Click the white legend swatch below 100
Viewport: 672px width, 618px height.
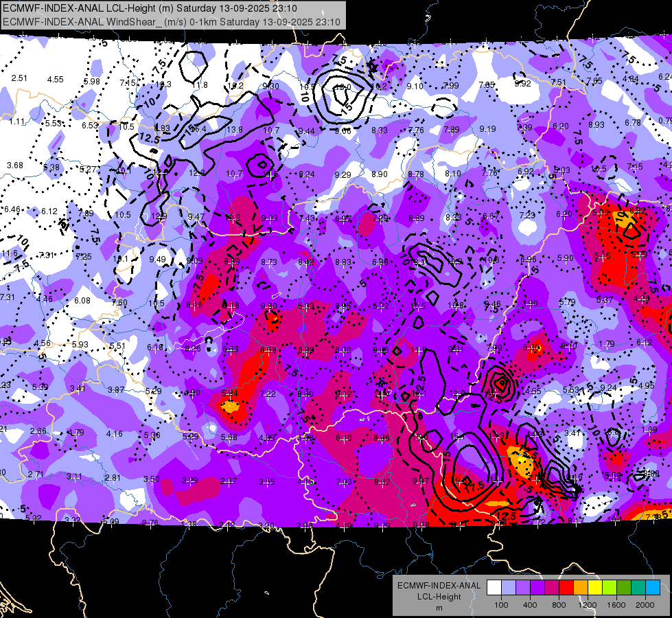[494, 588]
